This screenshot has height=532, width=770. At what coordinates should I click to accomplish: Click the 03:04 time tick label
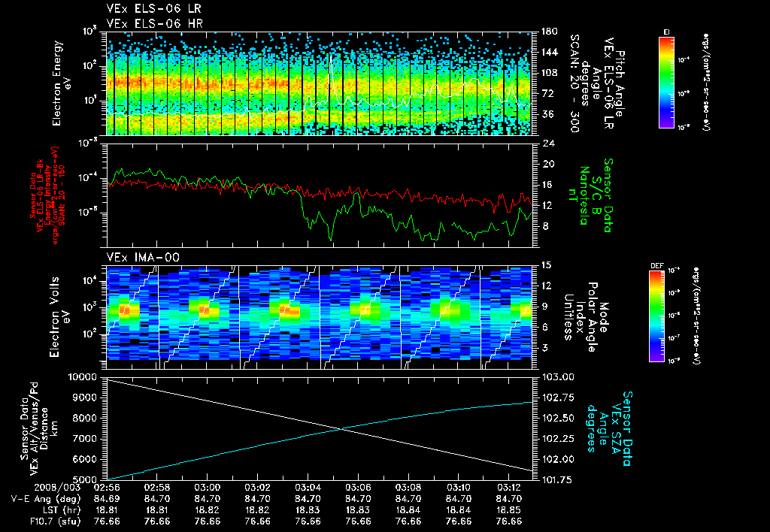308,488
